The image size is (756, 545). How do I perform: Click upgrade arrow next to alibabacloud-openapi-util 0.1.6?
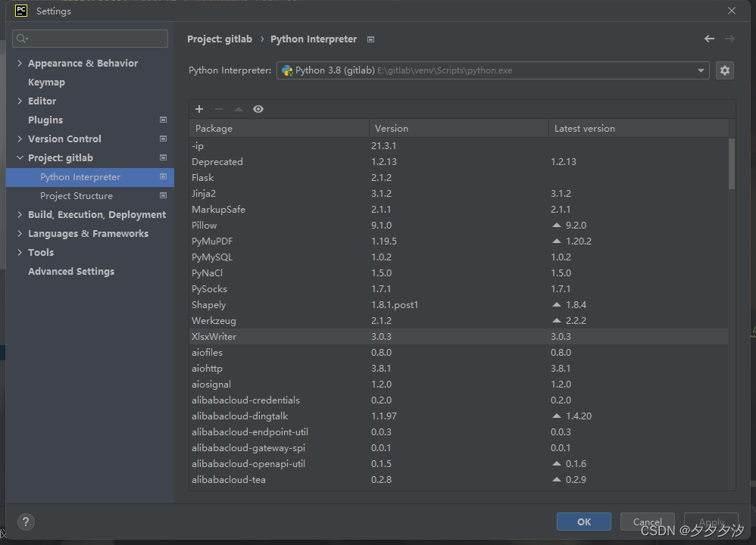[556, 463]
